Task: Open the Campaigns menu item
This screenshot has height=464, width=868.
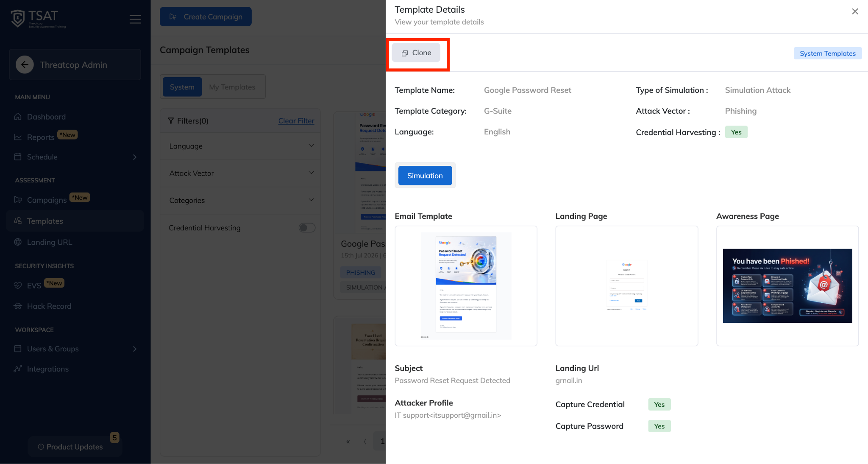Action: pos(47,200)
